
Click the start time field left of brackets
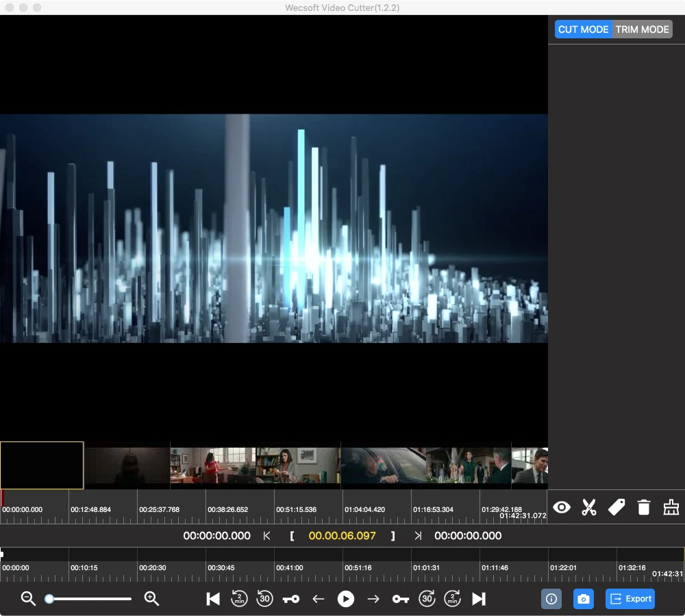[216, 536]
